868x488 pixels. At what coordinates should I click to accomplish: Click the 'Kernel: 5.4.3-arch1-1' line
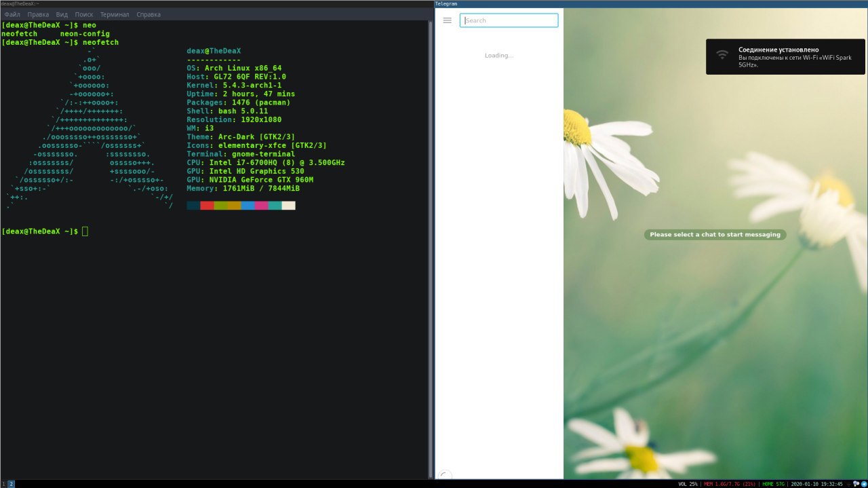[x=234, y=86]
